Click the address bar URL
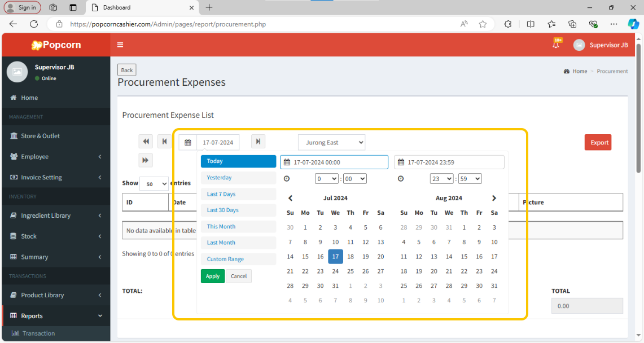Viewport: 644px width, 343px height. point(168,24)
